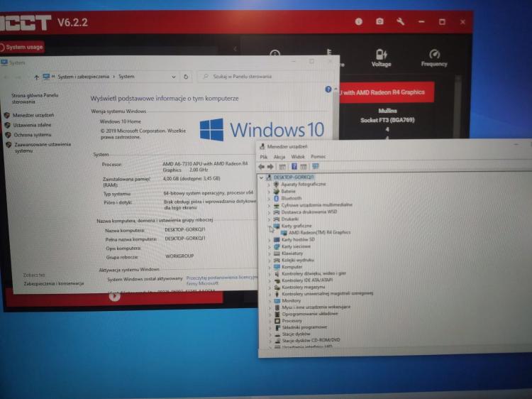
Task: Select 'System i zabezpieczenia' in breadcrumb
Action: click(84, 77)
